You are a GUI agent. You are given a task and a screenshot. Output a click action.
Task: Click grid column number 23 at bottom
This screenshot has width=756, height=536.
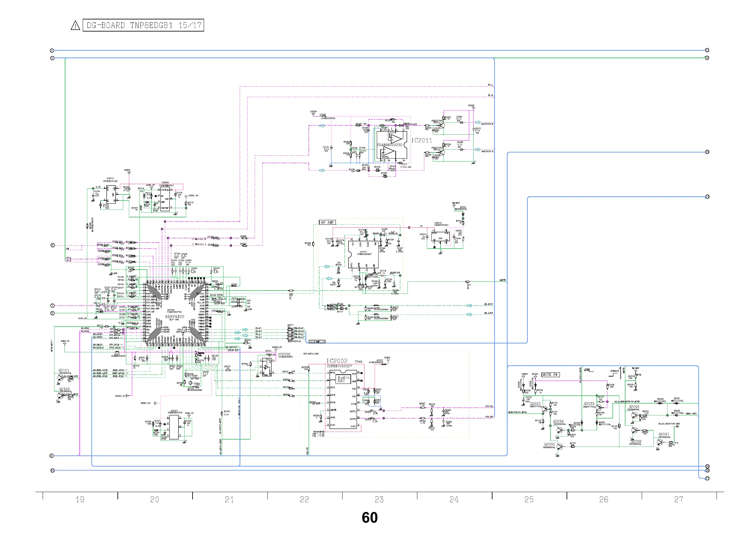pyautogui.click(x=379, y=500)
